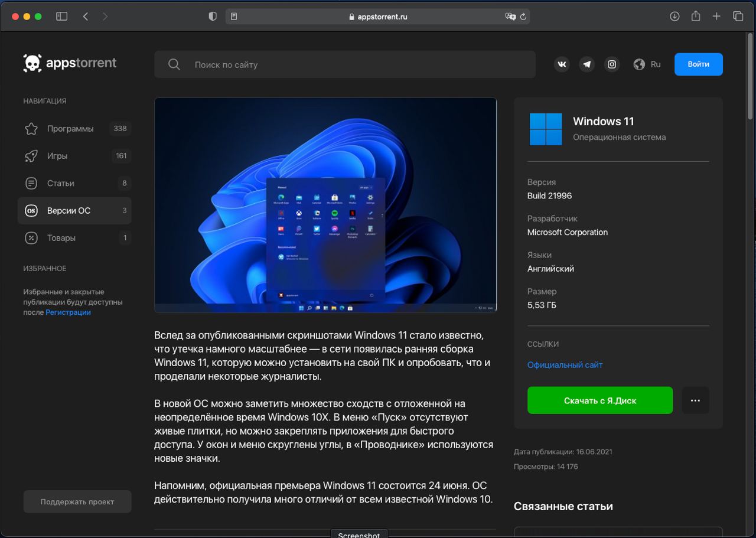Open the Официальный сайт link
This screenshot has width=756, height=538.
click(565, 365)
